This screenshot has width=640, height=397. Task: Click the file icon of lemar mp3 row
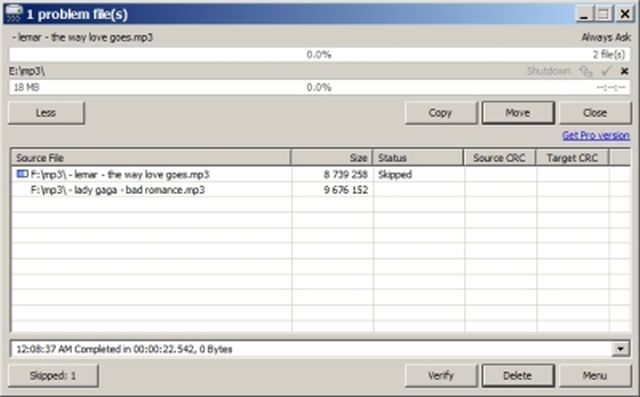(x=22, y=174)
